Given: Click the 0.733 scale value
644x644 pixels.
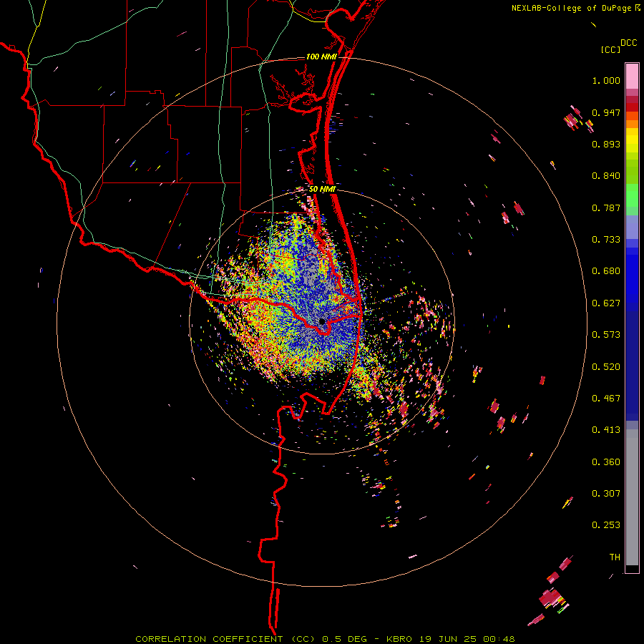Looking at the screenshot, I should pos(606,240).
